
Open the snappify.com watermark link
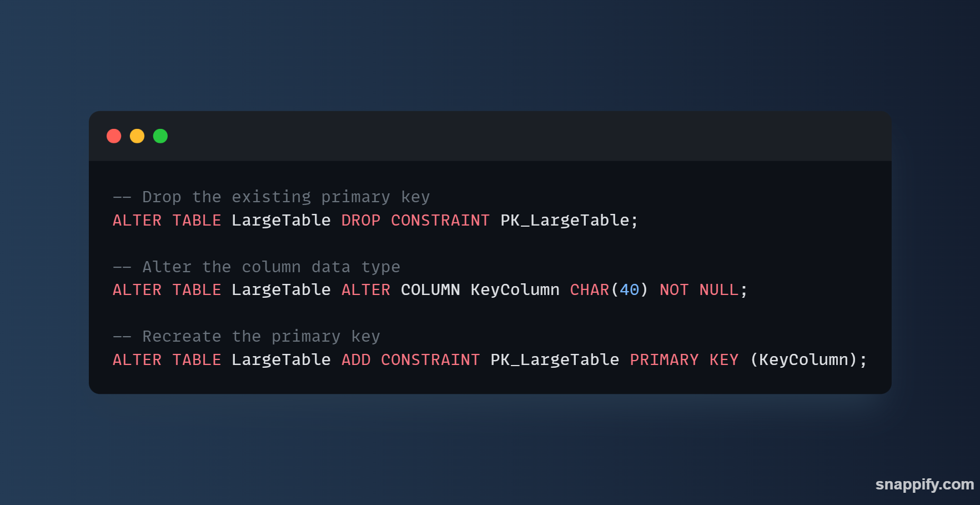coord(924,484)
